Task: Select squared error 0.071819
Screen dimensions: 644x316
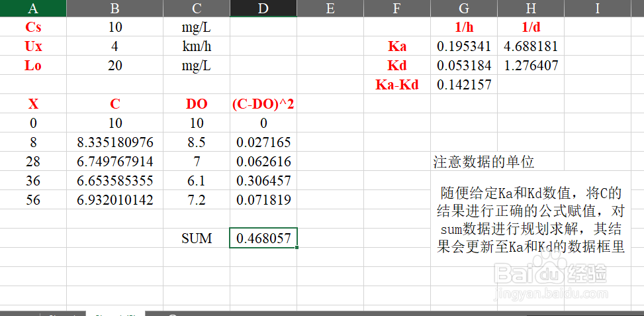Action: (263, 199)
